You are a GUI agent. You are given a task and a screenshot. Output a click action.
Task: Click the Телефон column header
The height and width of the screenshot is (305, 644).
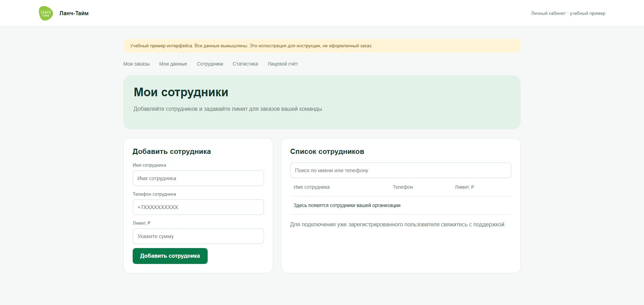coord(403,187)
